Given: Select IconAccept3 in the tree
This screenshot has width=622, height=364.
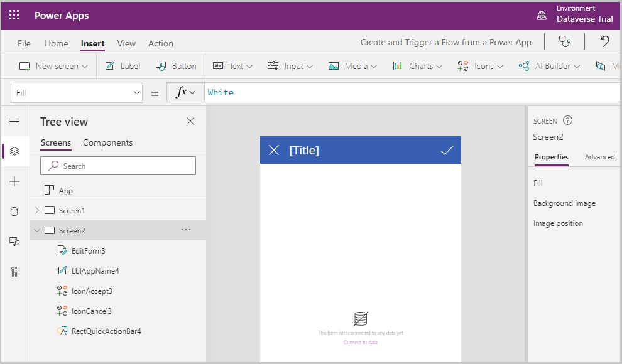Looking at the screenshot, I should (x=92, y=291).
